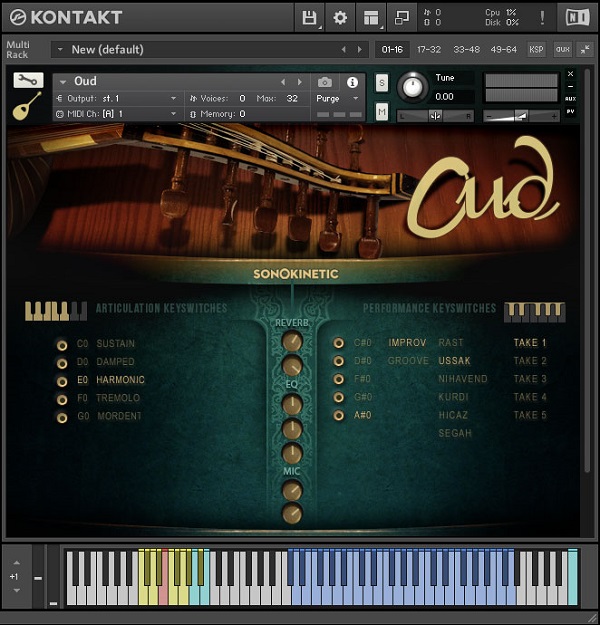Go to next multi preset arrow

[x=360, y=49]
